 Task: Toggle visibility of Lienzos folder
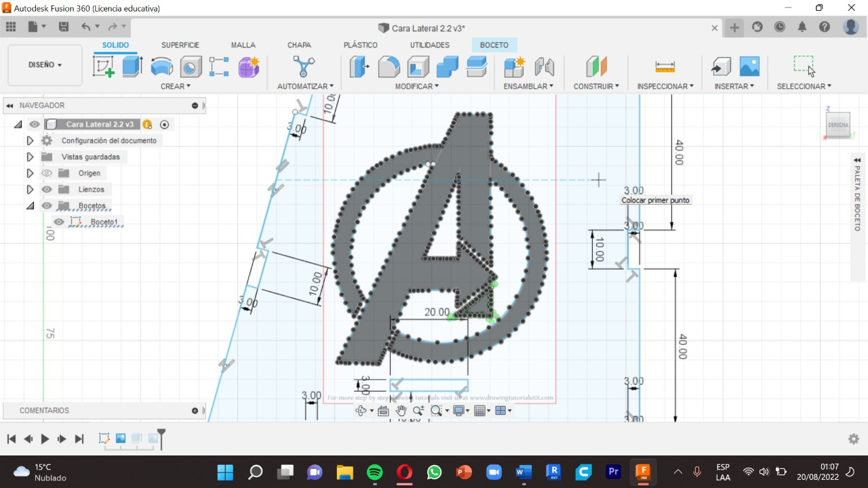tap(47, 190)
